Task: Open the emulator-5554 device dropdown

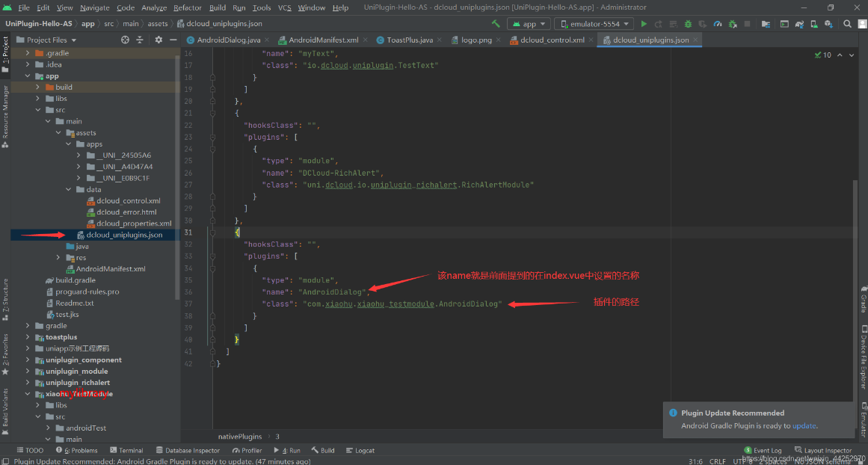Action: point(594,24)
